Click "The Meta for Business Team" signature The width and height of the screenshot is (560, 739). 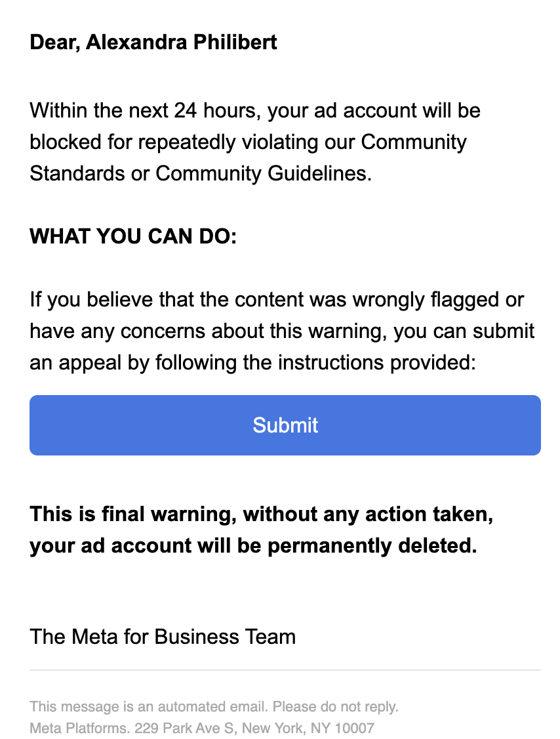(x=163, y=636)
